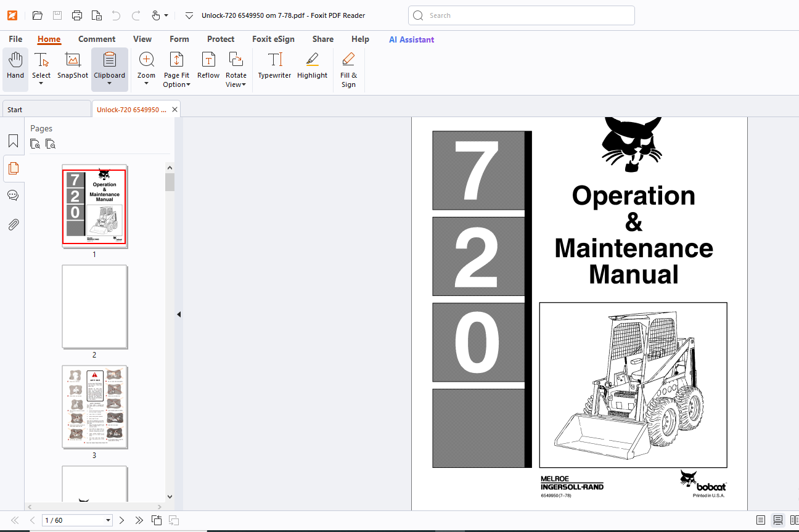Click the Foxit logo icon in title bar
Image resolution: width=799 pixels, height=532 pixels.
[x=12, y=15]
